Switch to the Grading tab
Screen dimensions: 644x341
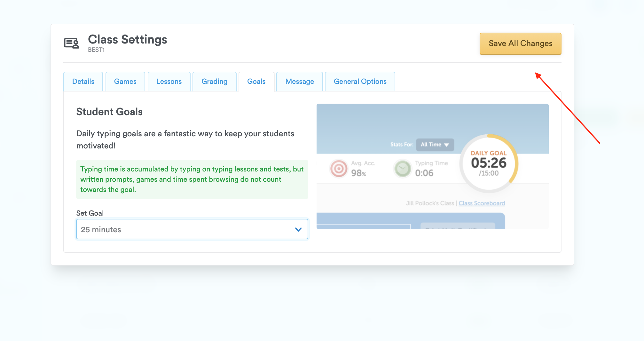214,81
